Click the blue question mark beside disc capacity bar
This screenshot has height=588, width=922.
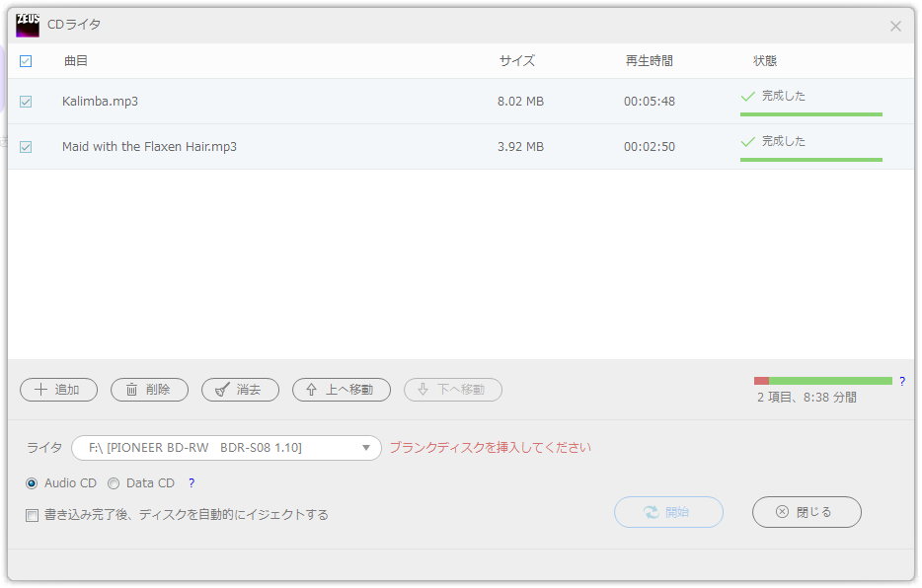[902, 381]
